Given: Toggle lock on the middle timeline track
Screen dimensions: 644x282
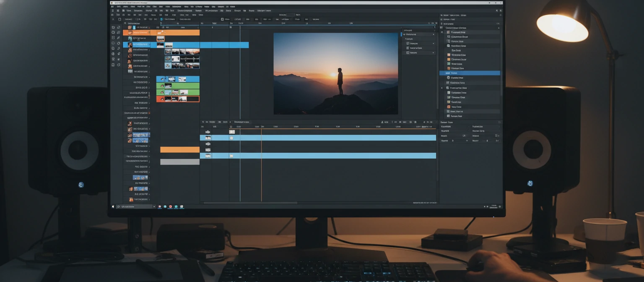Looking at the screenshot, I should point(208,144).
